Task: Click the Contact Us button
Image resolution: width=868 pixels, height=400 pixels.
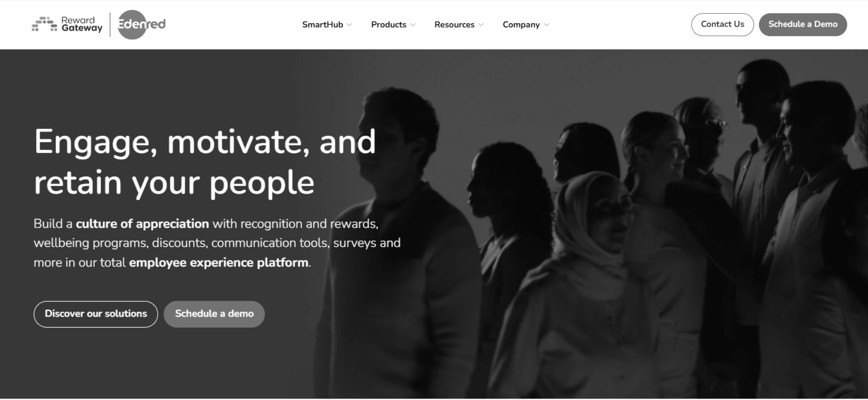Action: pos(723,25)
